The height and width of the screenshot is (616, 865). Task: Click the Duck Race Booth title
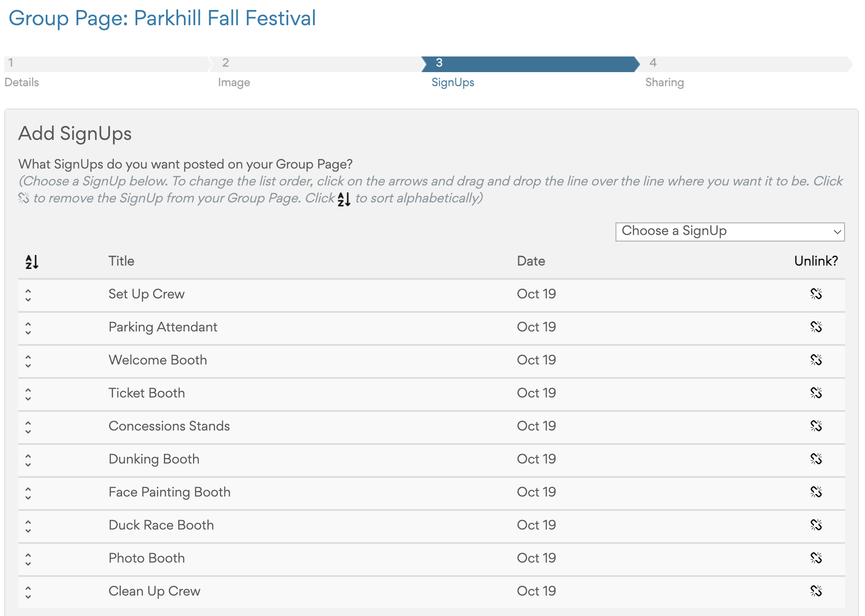pos(161,525)
